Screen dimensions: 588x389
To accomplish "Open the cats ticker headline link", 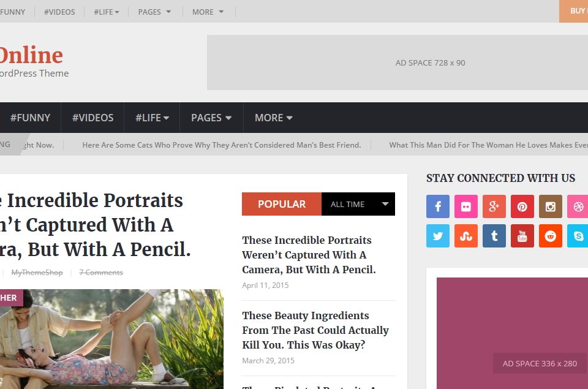I will (222, 145).
